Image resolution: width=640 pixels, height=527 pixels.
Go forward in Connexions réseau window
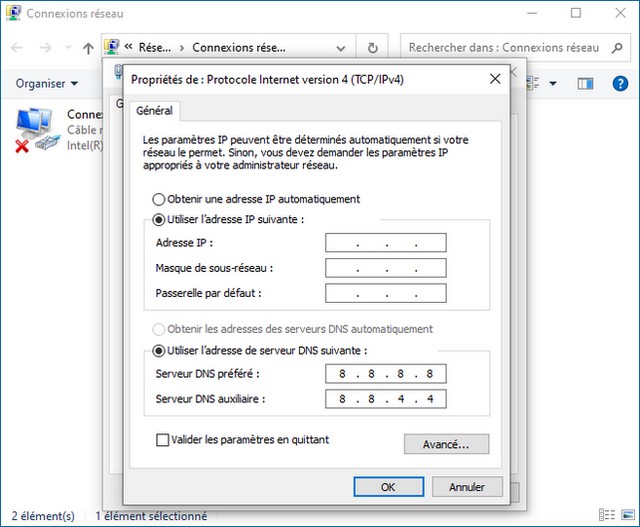pos(46,48)
